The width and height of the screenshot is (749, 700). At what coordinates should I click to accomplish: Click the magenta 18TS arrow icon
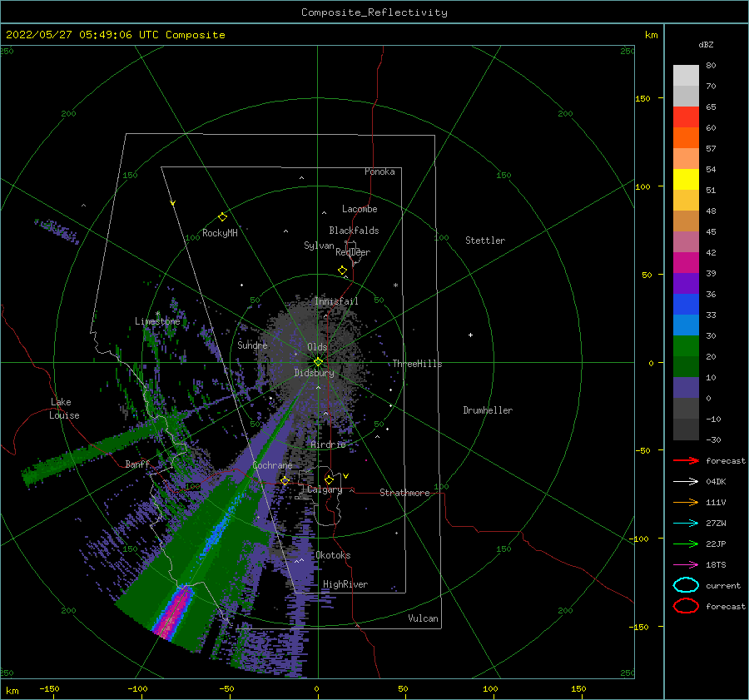pyautogui.click(x=686, y=565)
